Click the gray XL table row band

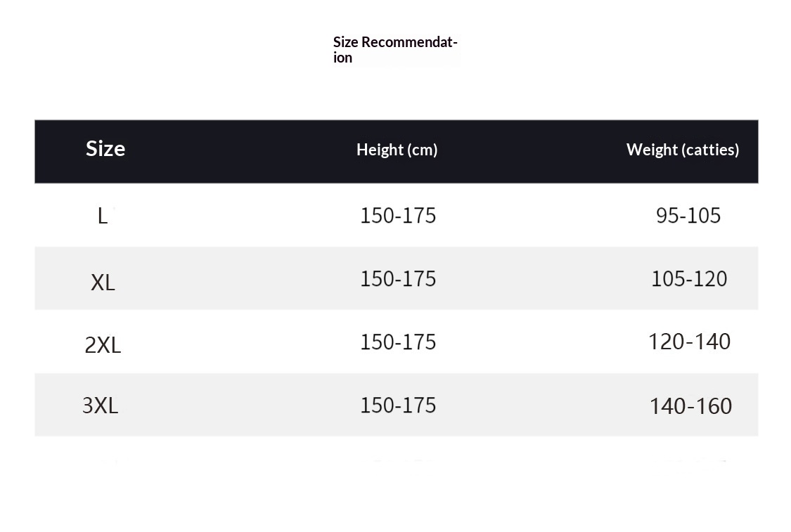pos(232,278)
